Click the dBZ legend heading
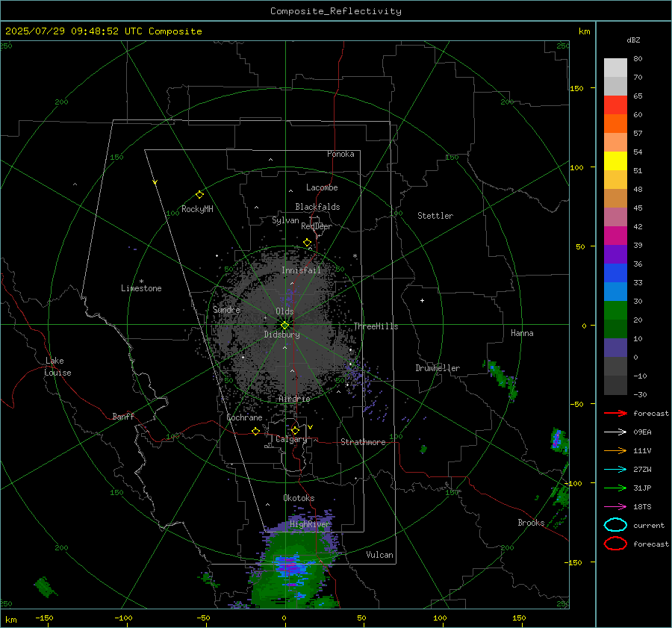672x628 pixels. point(633,40)
